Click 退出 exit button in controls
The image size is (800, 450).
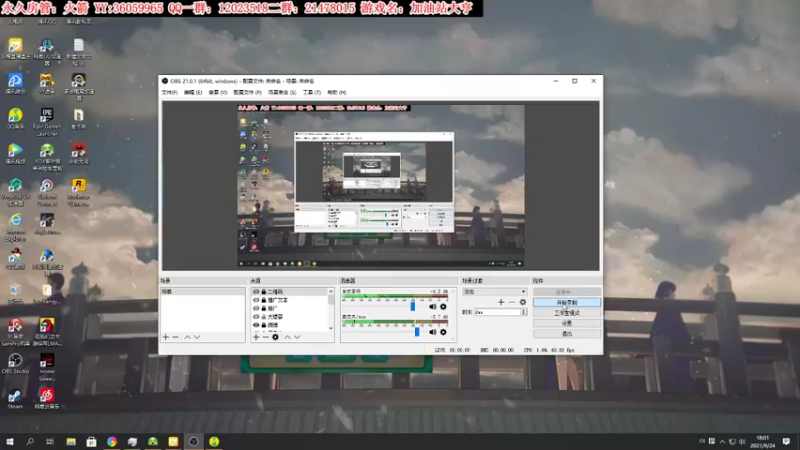pos(567,334)
